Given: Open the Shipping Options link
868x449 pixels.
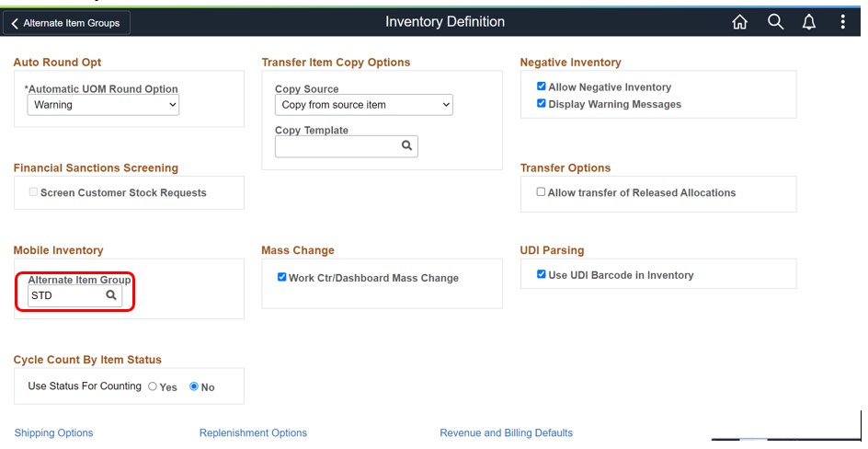Looking at the screenshot, I should tap(53, 432).
